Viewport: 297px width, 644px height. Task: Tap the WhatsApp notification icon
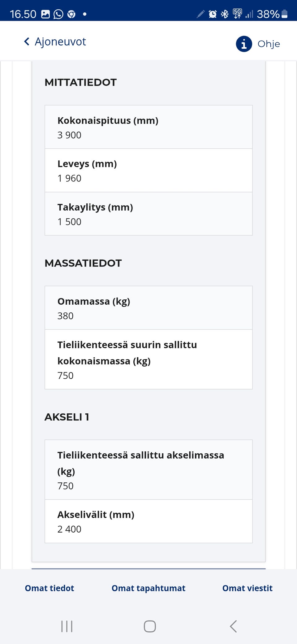point(58,14)
